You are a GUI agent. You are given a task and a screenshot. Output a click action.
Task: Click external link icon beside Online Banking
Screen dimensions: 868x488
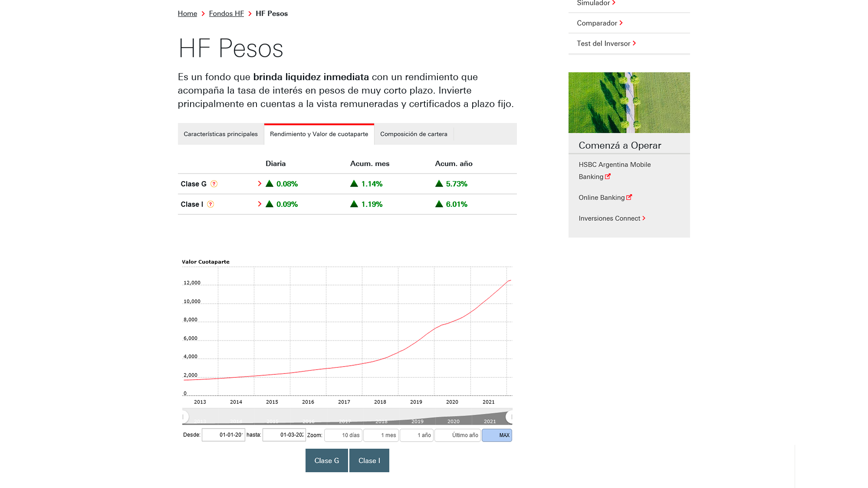pos(629,197)
